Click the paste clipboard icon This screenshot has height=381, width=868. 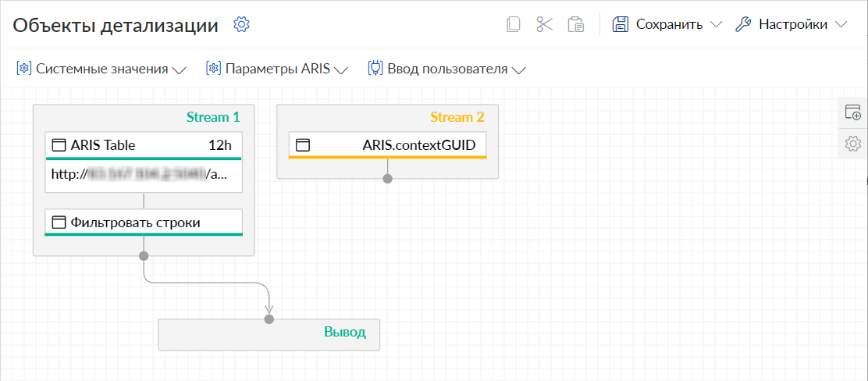[x=576, y=24]
